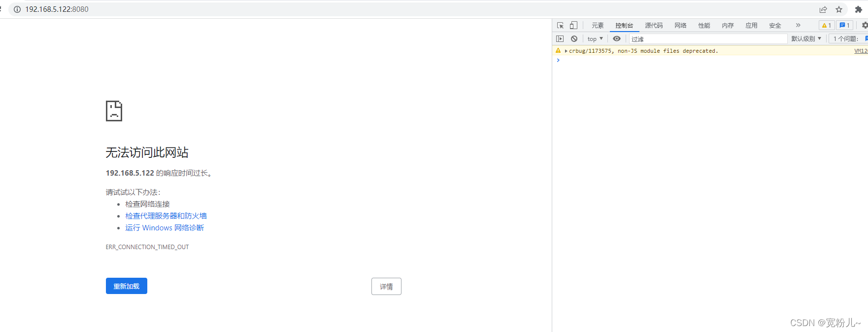Click the 详情 details button
The height and width of the screenshot is (332, 868).
[386, 287]
